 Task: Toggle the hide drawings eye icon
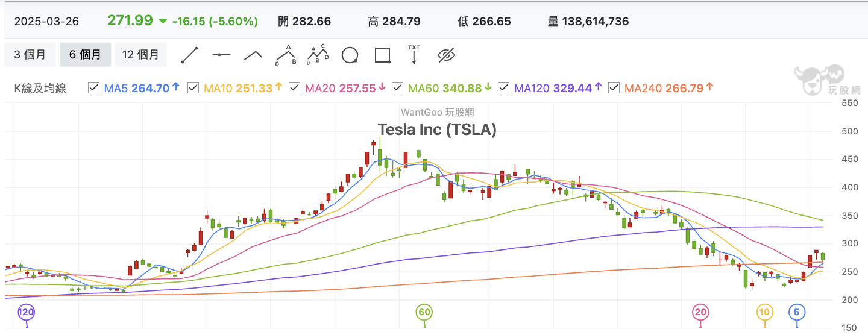(x=446, y=55)
